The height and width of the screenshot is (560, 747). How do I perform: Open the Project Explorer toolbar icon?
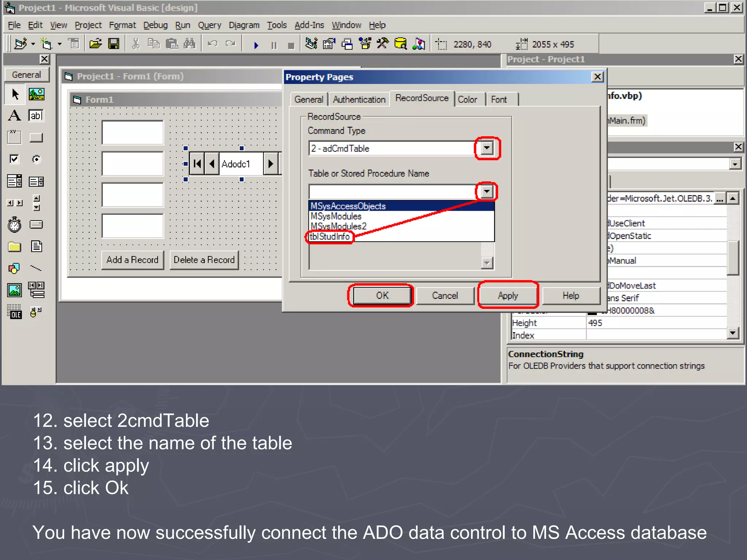pyautogui.click(x=311, y=44)
